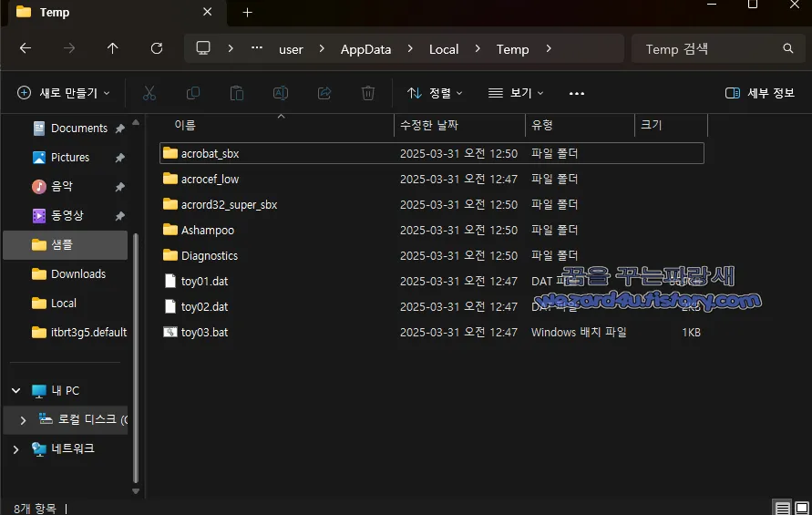Open the 새로 만들기 dropdown
The width and height of the screenshot is (812, 515).
64,93
